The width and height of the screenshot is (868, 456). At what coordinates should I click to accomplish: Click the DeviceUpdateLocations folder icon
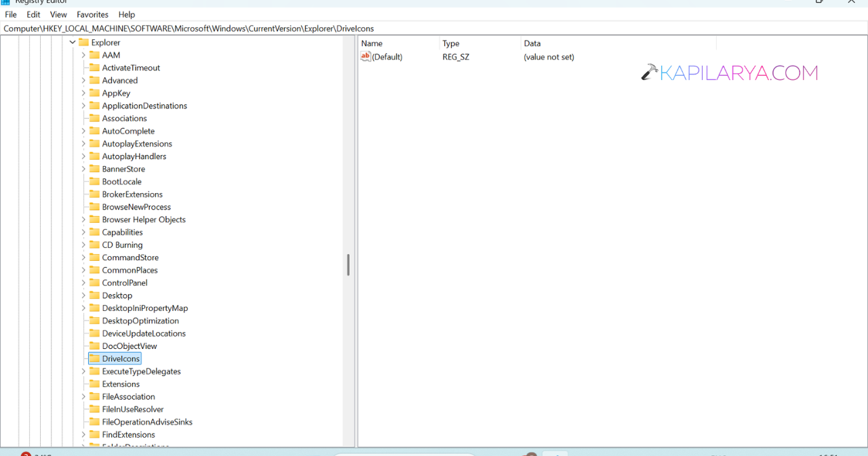click(95, 333)
